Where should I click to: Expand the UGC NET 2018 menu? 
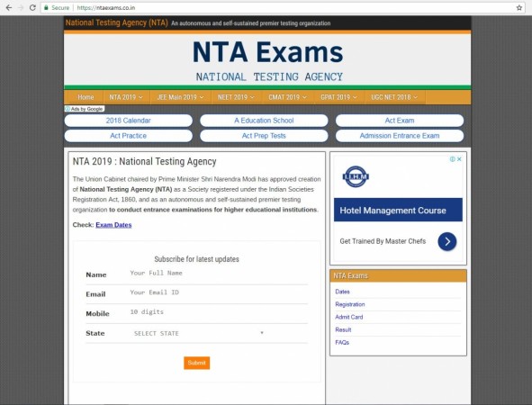(394, 97)
